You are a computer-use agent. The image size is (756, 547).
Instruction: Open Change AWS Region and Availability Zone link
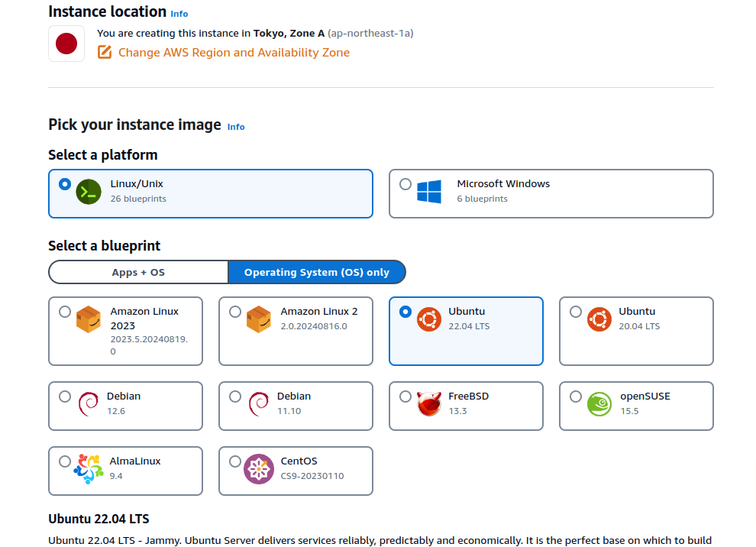coord(234,53)
